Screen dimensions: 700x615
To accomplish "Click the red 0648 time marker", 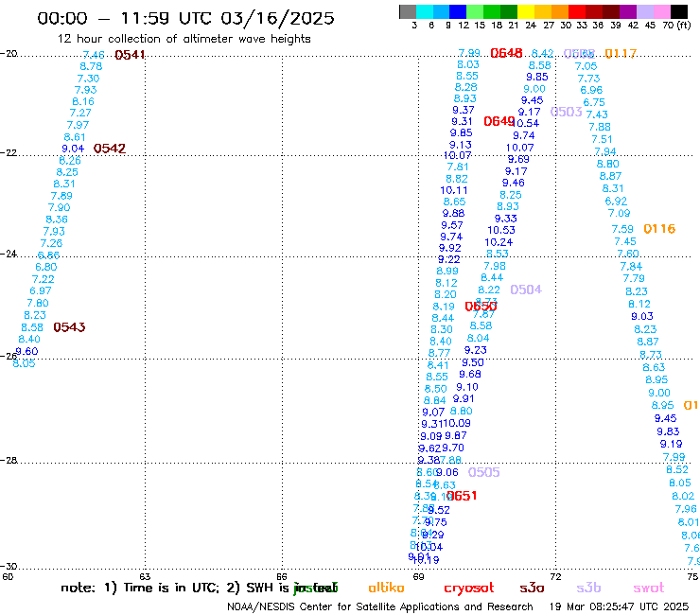I will pyautogui.click(x=506, y=53).
